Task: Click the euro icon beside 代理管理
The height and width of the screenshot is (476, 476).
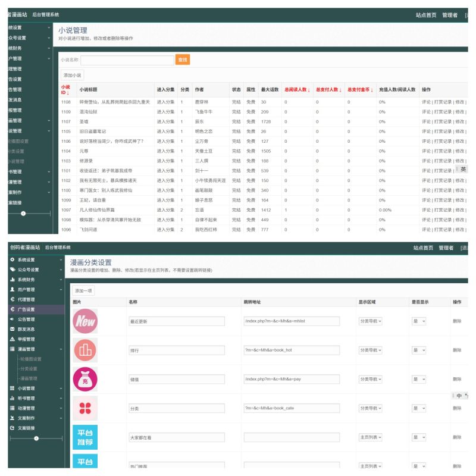Action: pyautogui.click(x=12, y=299)
